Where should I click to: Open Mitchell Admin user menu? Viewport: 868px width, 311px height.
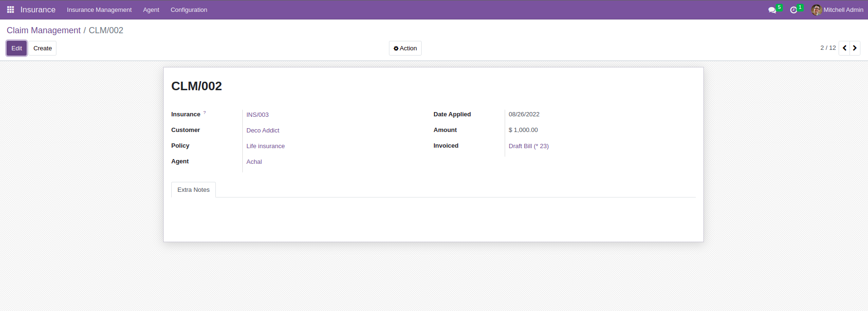click(x=837, y=9)
